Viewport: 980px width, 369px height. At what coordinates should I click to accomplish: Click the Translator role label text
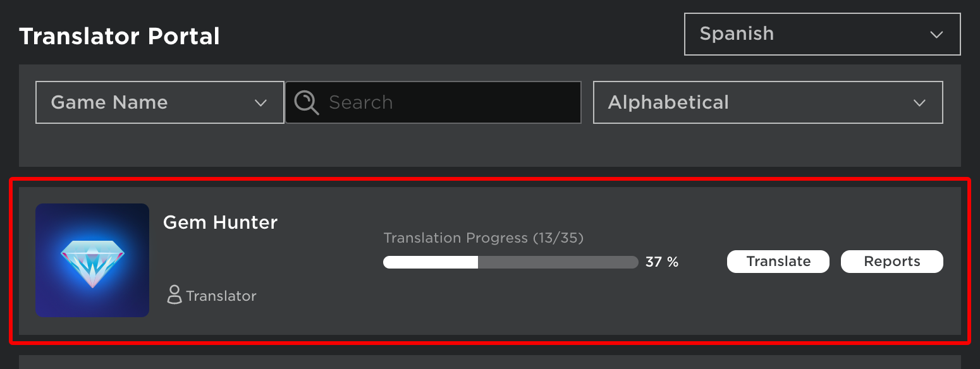(x=221, y=296)
